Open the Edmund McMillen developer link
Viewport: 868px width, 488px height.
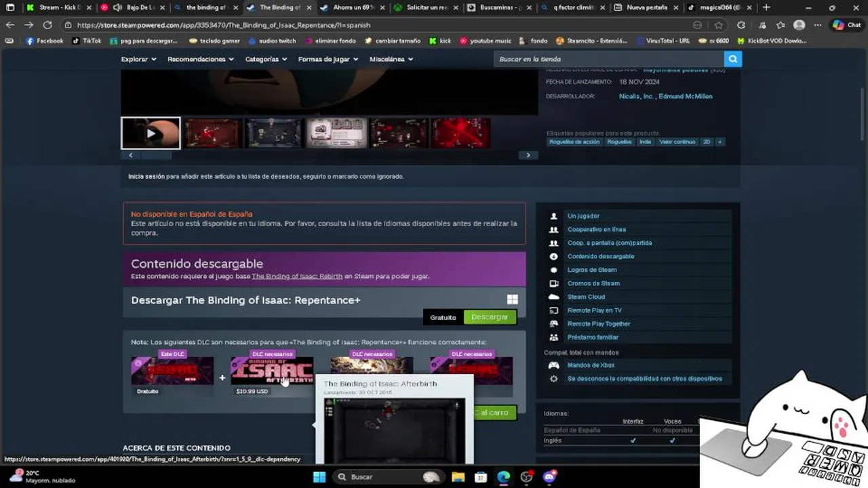[686, 96]
